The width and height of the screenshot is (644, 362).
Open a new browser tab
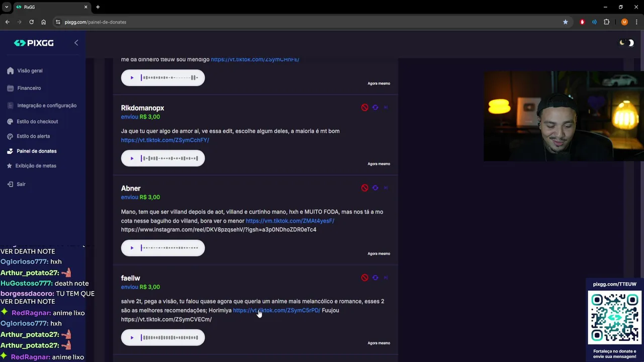coord(98,7)
